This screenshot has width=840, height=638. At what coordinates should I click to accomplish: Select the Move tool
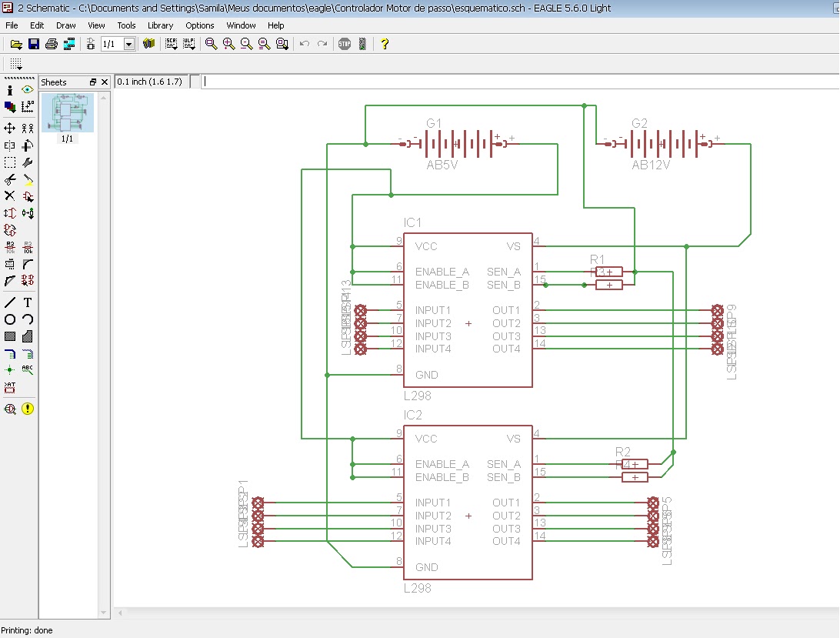tap(10, 128)
